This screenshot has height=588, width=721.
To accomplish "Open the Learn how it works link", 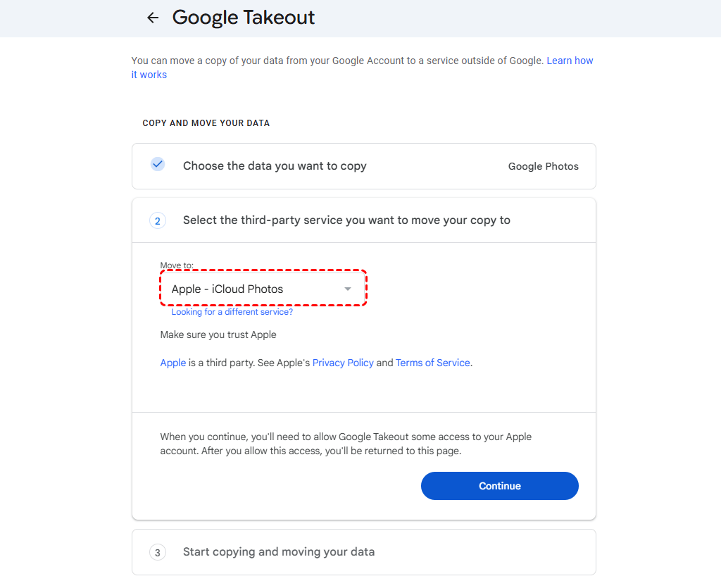I will point(570,61).
